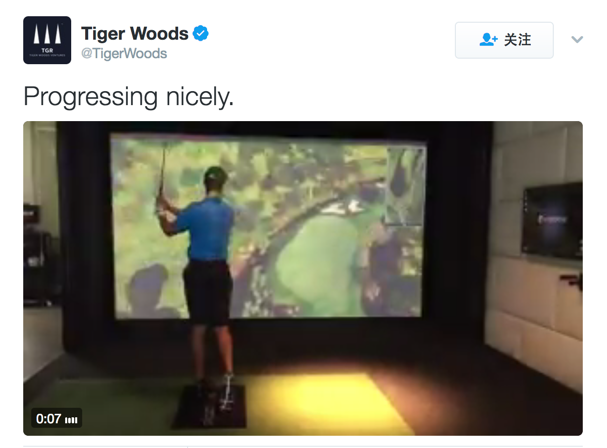The height and width of the screenshot is (448, 607).
Task: Open the Tiger Woods display name link
Action: point(135,33)
